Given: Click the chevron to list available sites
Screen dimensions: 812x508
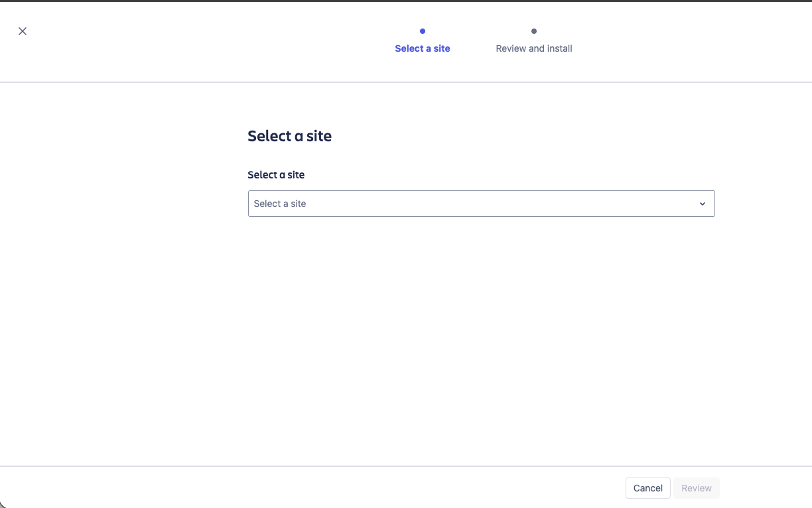Looking at the screenshot, I should 702,204.
